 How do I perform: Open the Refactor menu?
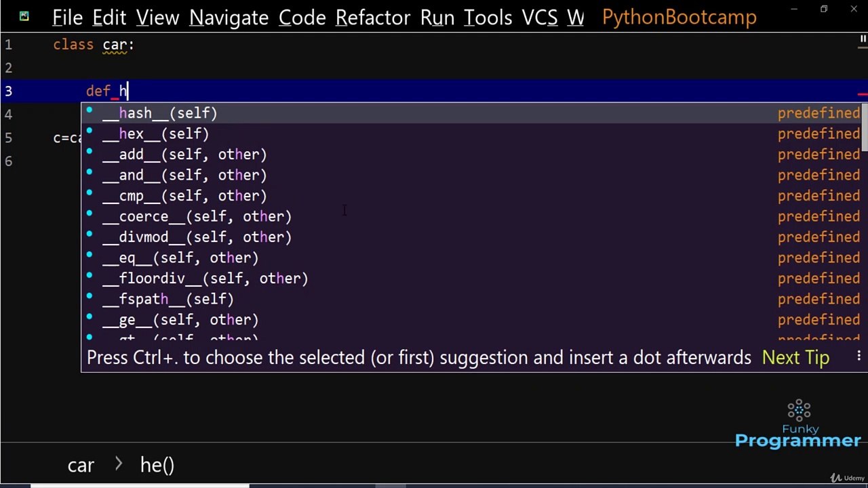pyautogui.click(x=372, y=17)
